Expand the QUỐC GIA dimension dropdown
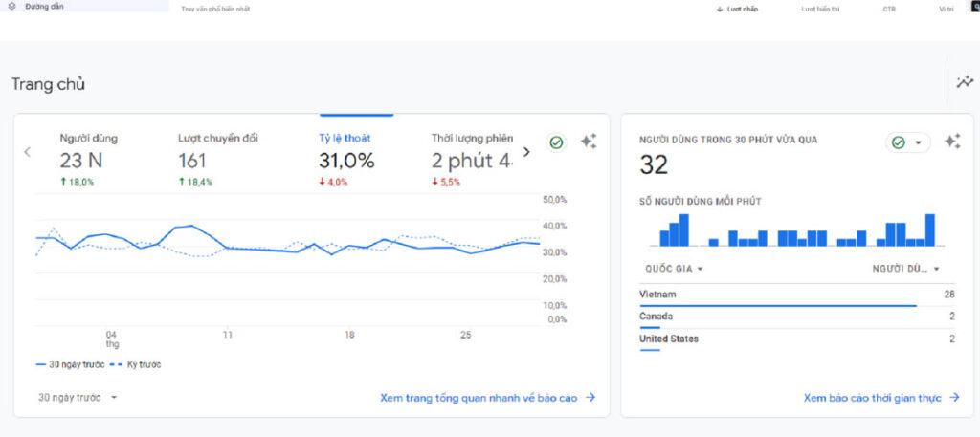The width and height of the screenshot is (980, 437). 675,269
